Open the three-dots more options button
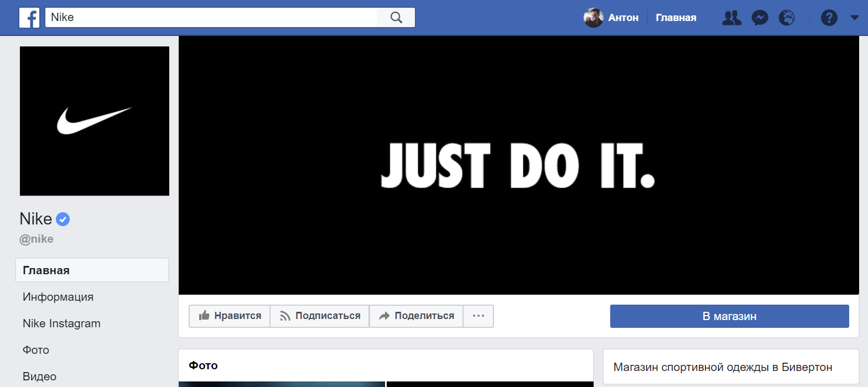The width and height of the screenshot is (868, 387). pos(479,316)
